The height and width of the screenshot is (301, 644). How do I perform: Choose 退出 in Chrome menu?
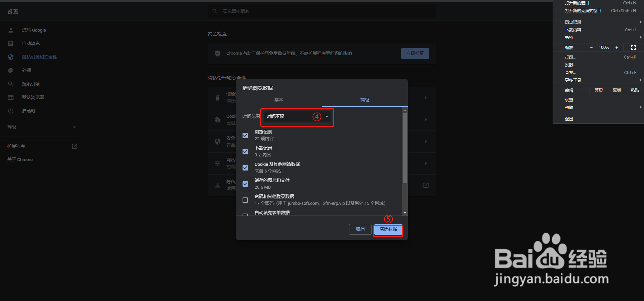pos(598,119)
